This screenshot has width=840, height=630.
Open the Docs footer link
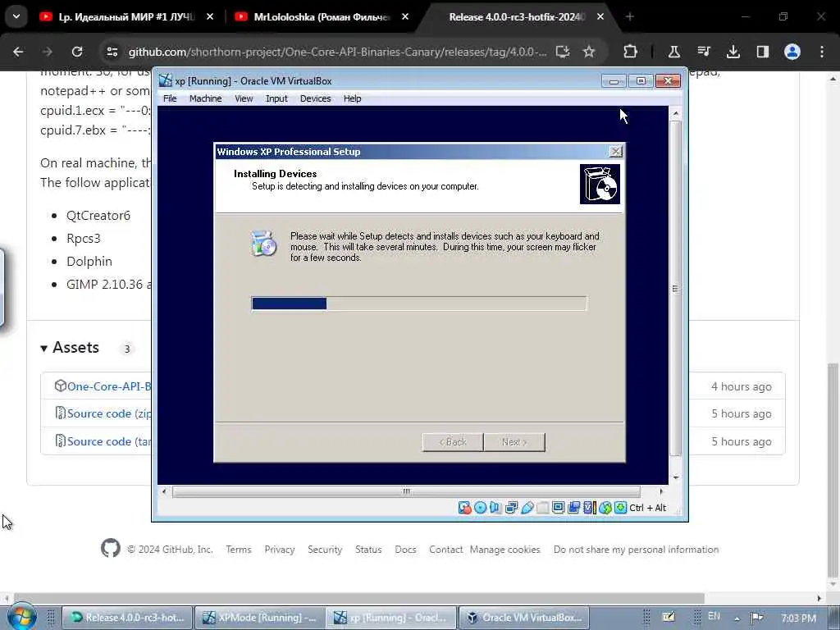click(x=405, y=549)
